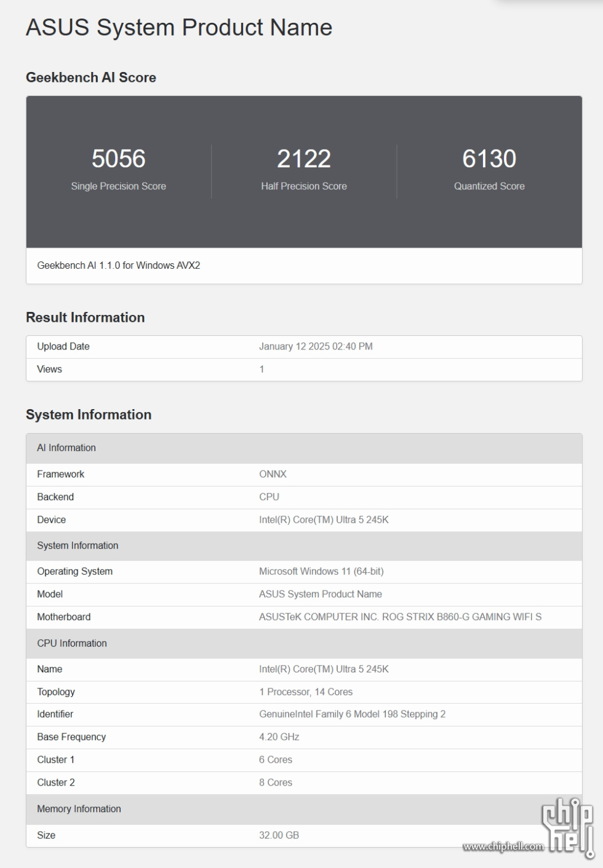Screen dimensions: 603x868
Task: Select the 'CPU' backend value
Action: click(x=269, y=497)
